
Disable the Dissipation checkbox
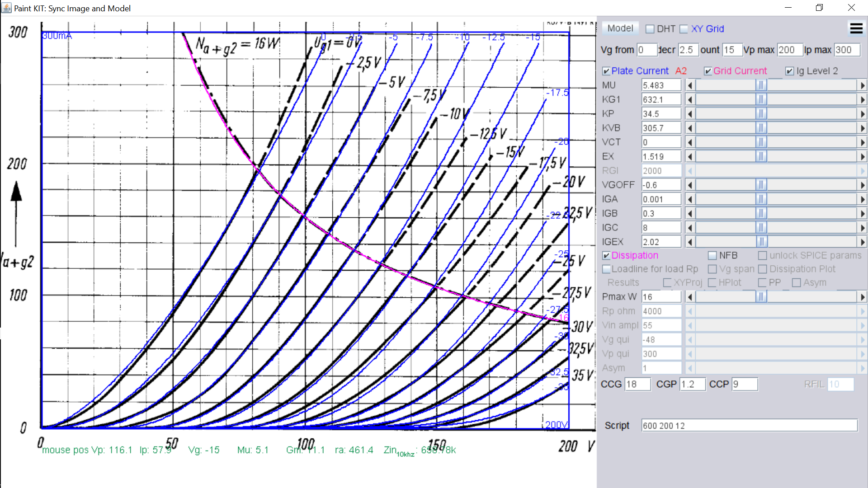click(x=607, y=255)
